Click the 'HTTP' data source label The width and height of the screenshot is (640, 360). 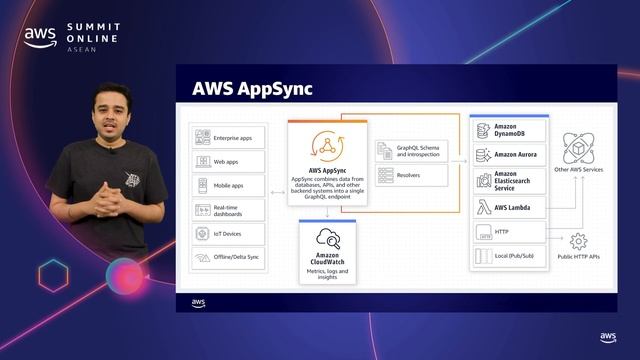coord(502,232)
